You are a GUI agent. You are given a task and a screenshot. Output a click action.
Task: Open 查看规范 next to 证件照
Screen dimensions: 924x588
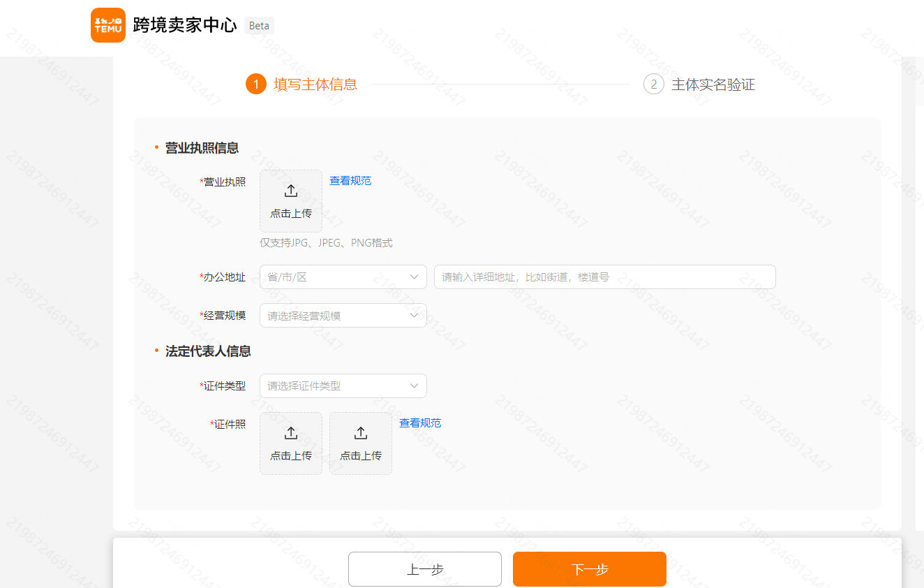pos(420,422)
